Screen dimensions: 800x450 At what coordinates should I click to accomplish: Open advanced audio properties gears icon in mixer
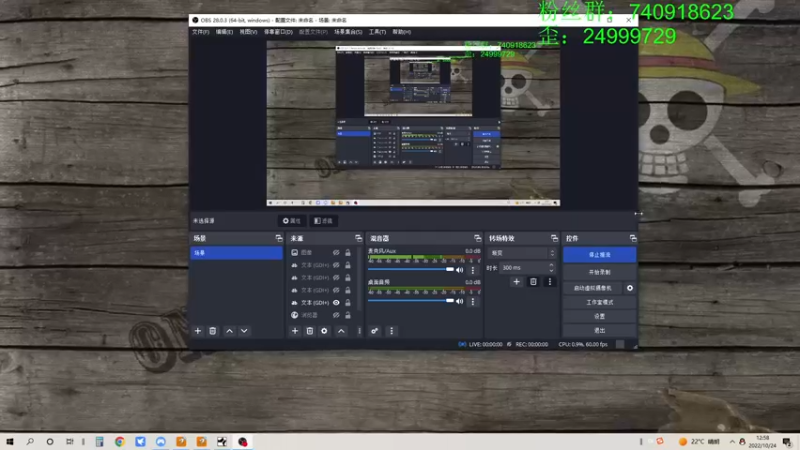point(374,331)
